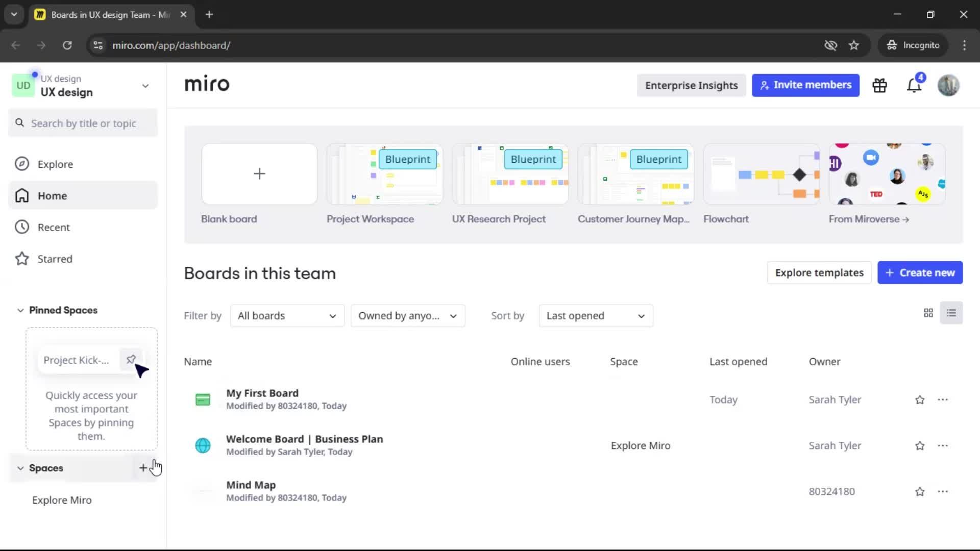
Task: Choose the Project Workspace template
Action: pos(384,174)
